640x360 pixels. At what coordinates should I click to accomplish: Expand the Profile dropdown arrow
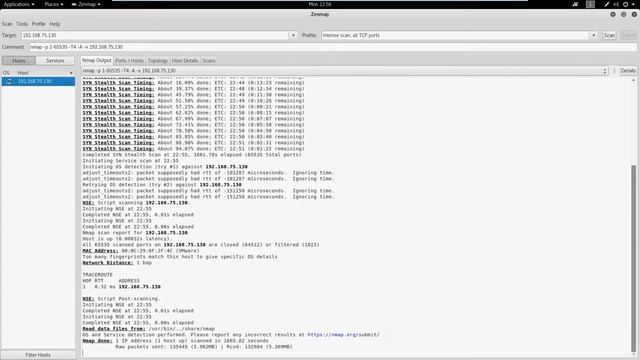click(593, 36)
